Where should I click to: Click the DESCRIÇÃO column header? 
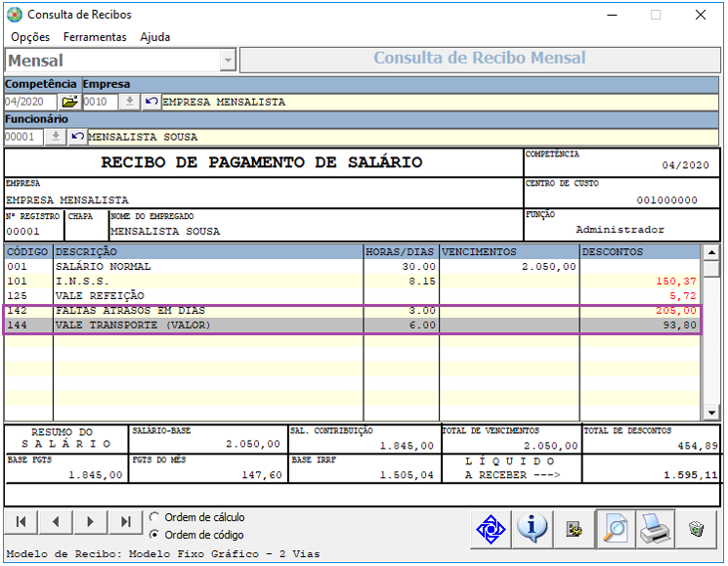click(208, 251)
